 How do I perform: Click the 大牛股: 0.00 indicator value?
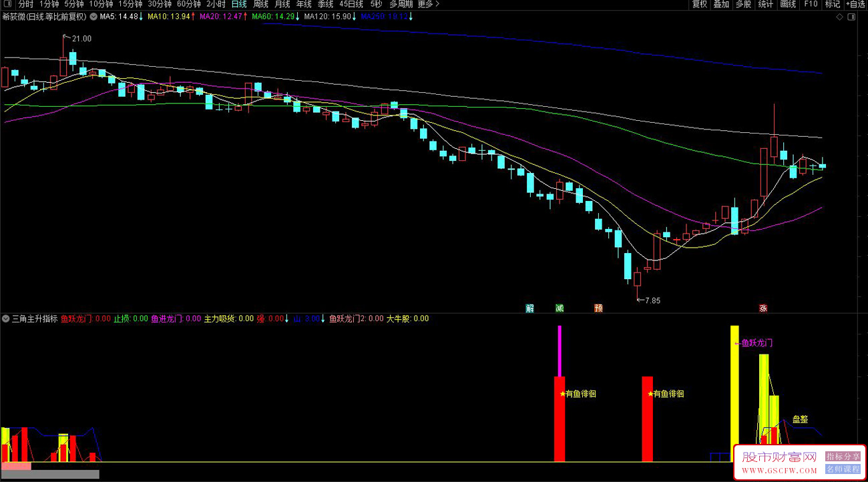407,318
